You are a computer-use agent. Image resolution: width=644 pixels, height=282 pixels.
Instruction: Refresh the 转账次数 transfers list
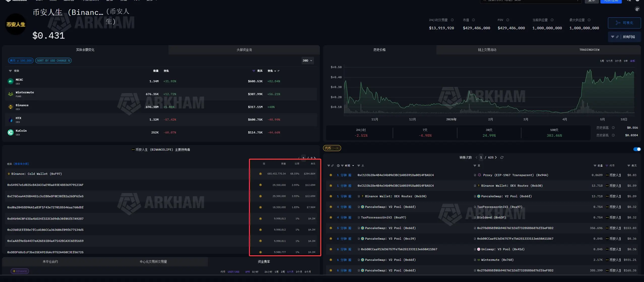[502, 157]
